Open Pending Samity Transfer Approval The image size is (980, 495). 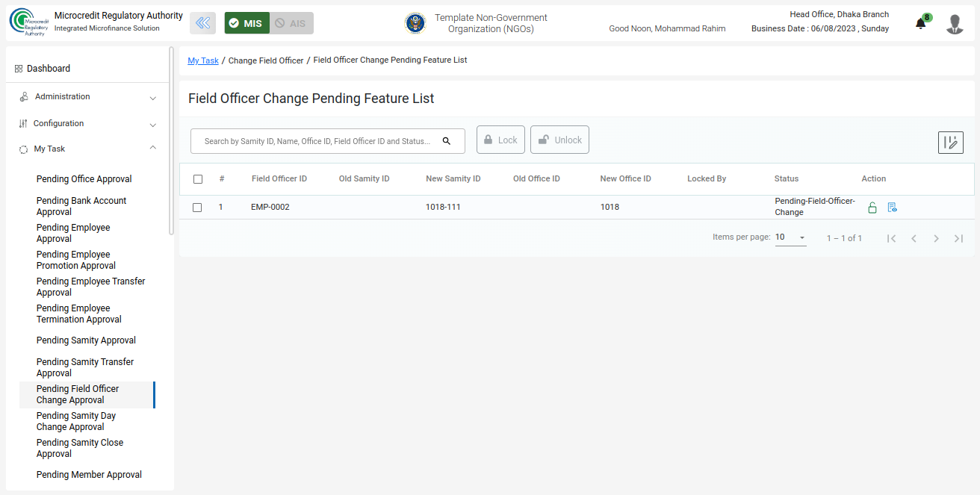pyautogui.click(x=85, y=367)
